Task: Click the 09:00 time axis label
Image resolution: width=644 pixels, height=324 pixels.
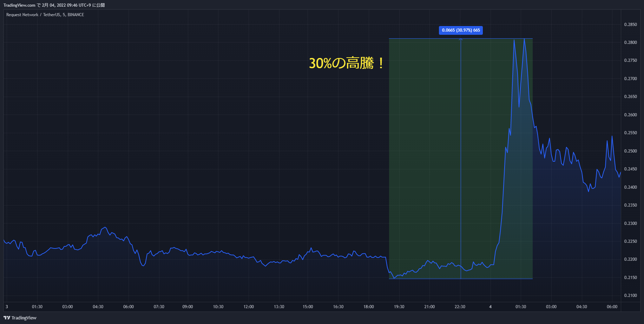Action: [188, 307]
